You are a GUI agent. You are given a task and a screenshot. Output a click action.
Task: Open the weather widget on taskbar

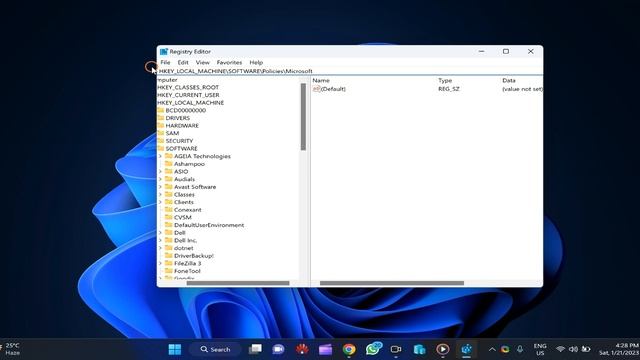tap(11, 349)
